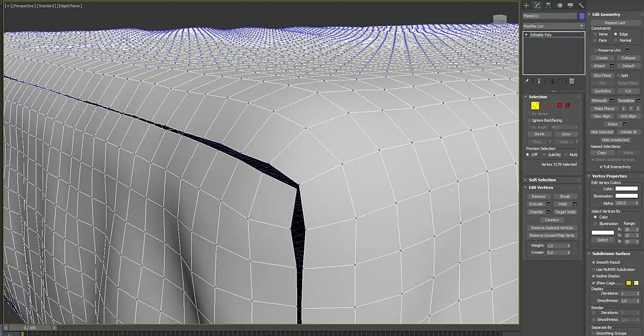644x336 pixels.
Task: Open MSmooth settings box
Action: [x=612, y=101]
